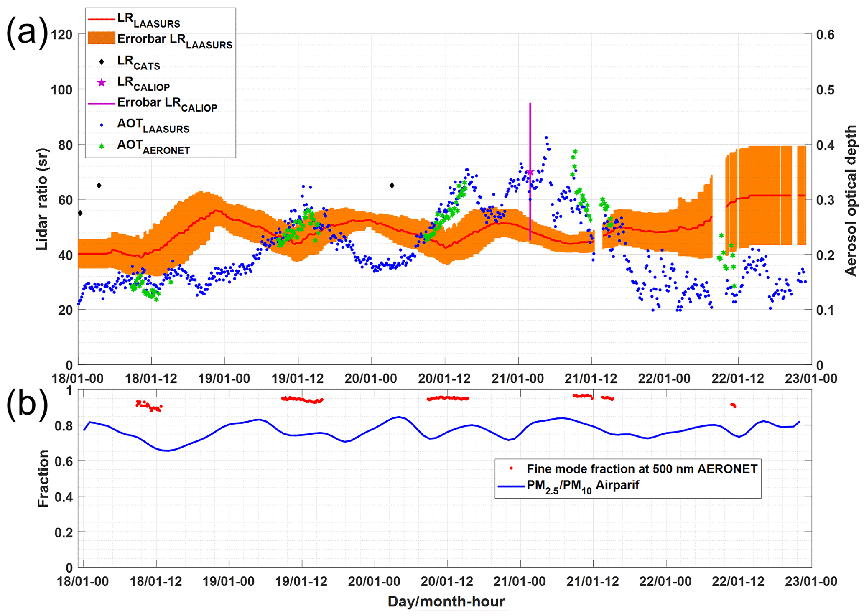Click the green AOT AERONET legend star
The height and width of the screenshot is (616, 864).
(x=102, y=146)
